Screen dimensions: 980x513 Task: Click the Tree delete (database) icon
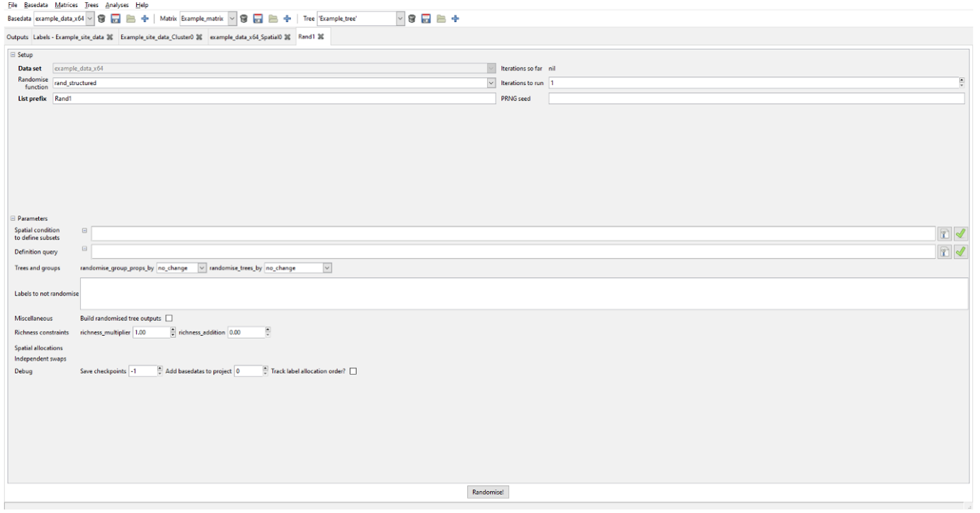411,18
